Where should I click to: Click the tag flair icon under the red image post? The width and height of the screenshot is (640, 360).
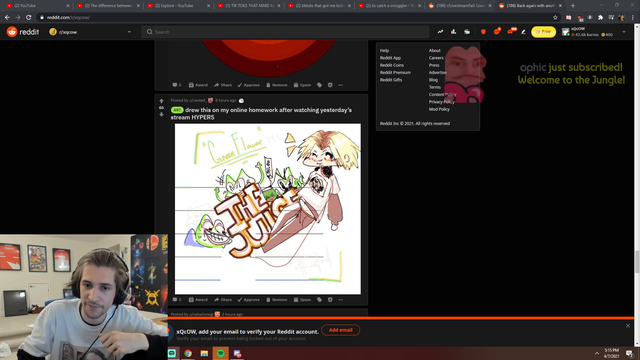tap(320, 85)
